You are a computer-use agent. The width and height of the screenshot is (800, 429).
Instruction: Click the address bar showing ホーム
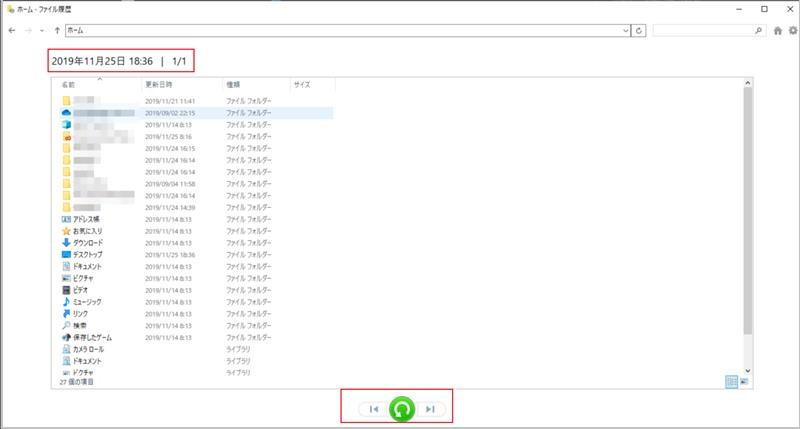pyautogui.click(x=348, y=31)
